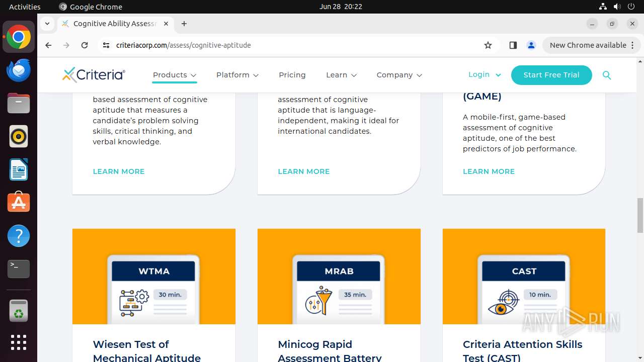Image resolution: width=644 pixels, height=362 pixels.
Task: Open the tab search chevron in Chrome
Action: tap(47, 24)
